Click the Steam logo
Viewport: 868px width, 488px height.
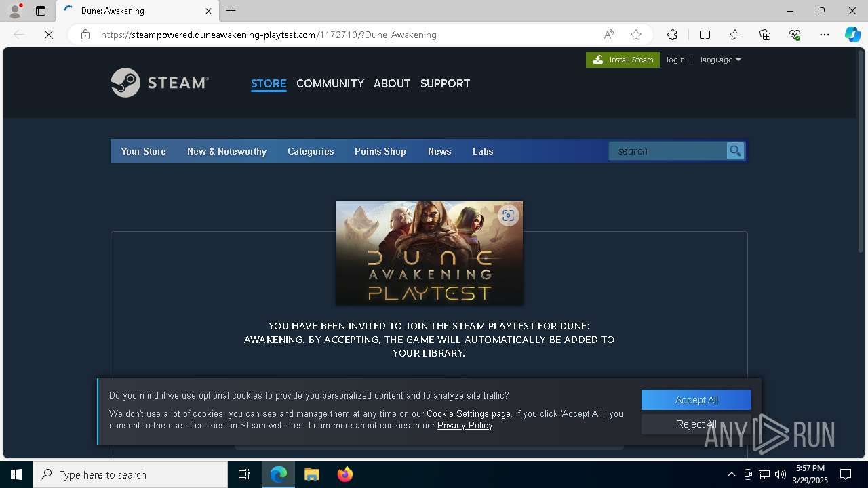click(160, 83)
